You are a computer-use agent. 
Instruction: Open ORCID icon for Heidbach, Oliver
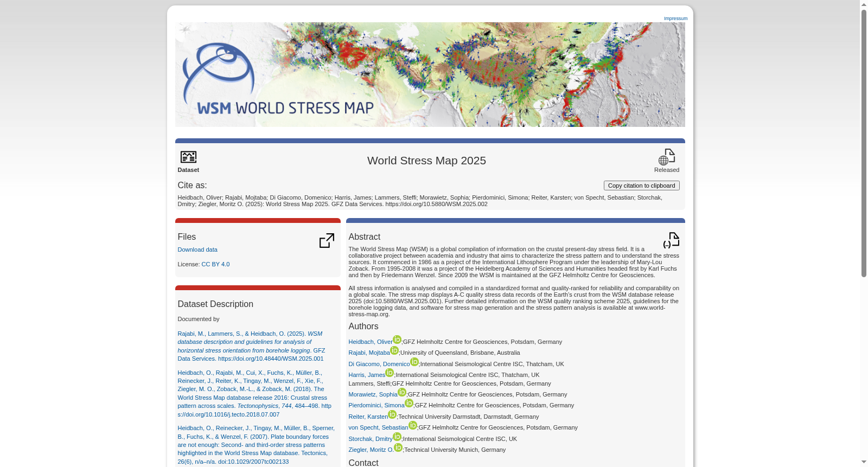coord(397,340)
